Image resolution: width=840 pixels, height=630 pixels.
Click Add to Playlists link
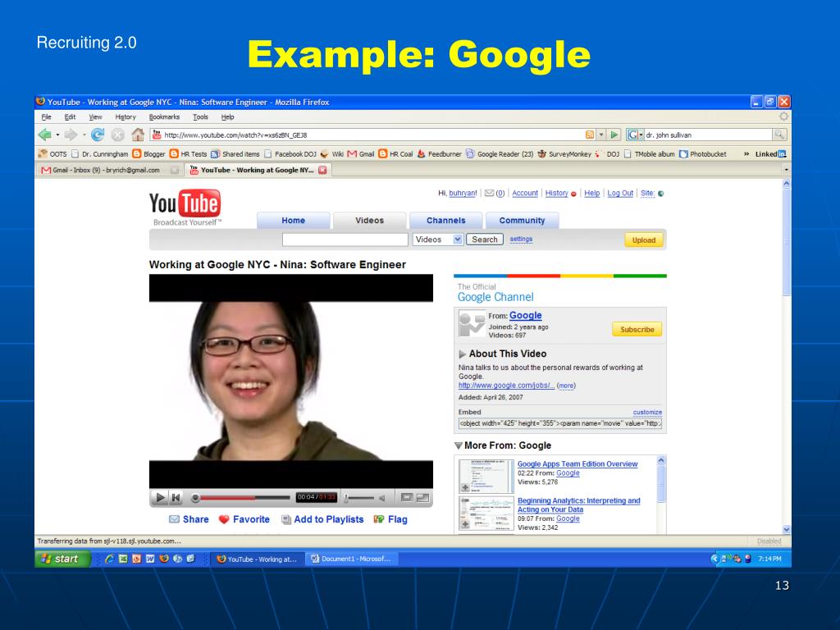(x=322, y=519)
